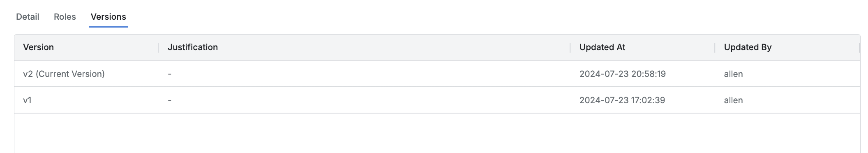Viewport: 868px width, 153px height.
Task: Click divider between Version and Justification headers
Action: (x=159, y=48)
